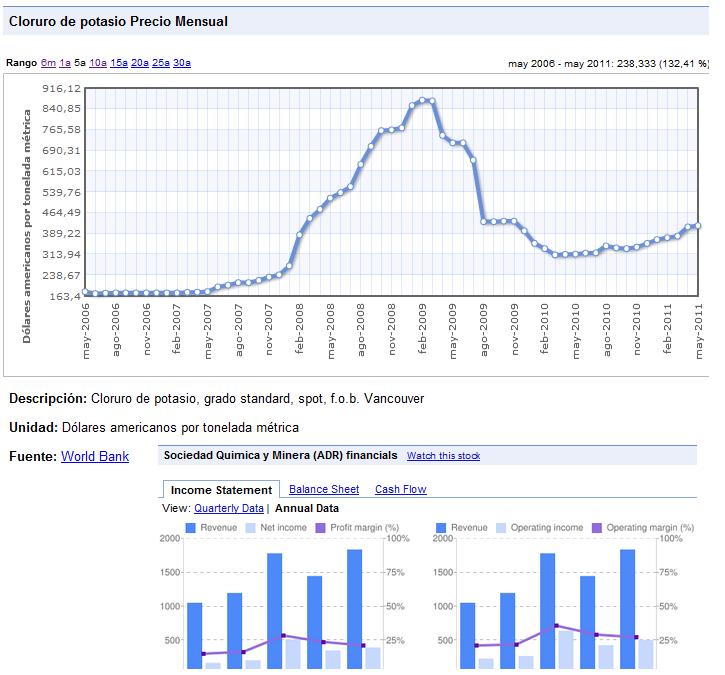This screenshot has height=675, width=725.
Task: Click the last data point at may-2011
Action: pos(698,226)
